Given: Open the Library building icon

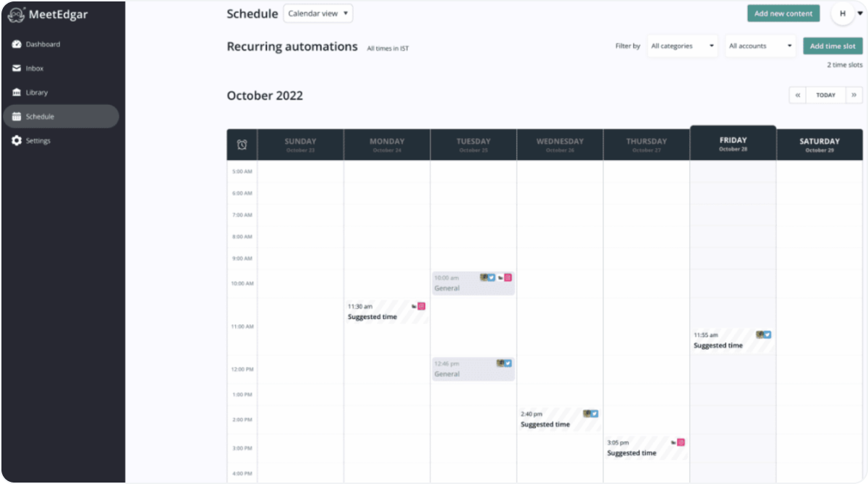Looking at the screenshot, I should tap(17, 93).
